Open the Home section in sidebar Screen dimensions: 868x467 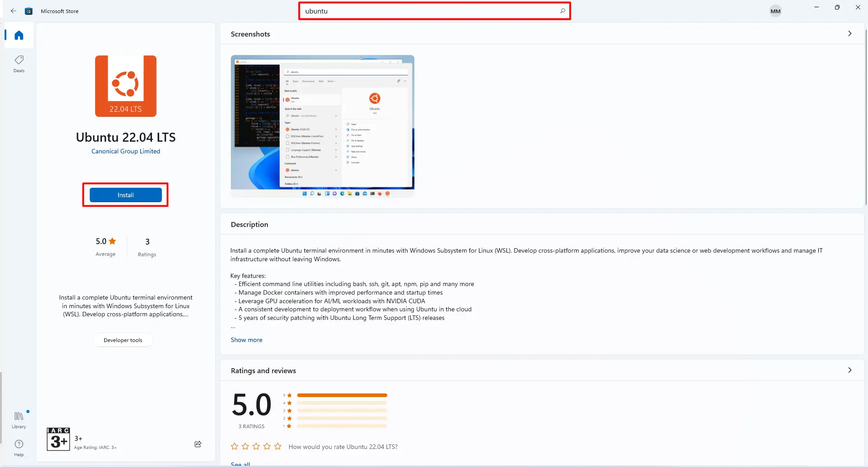19,35
